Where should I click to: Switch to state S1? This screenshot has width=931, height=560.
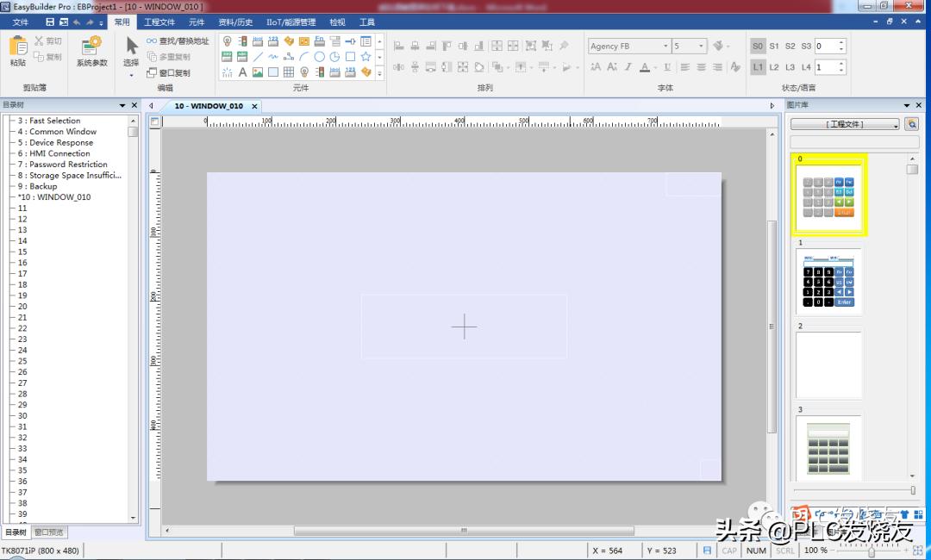(x=774, y=47)
